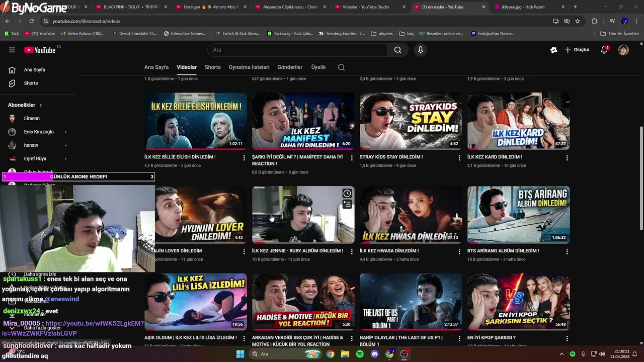Click the search magnifier button
This screenshot has width=644, height=362.
pos(397,50)
